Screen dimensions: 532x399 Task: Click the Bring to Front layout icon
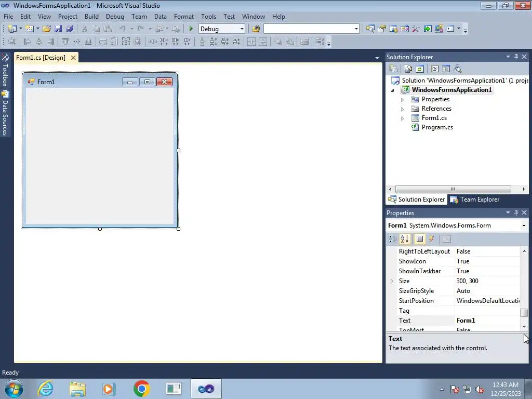point(278,42)
